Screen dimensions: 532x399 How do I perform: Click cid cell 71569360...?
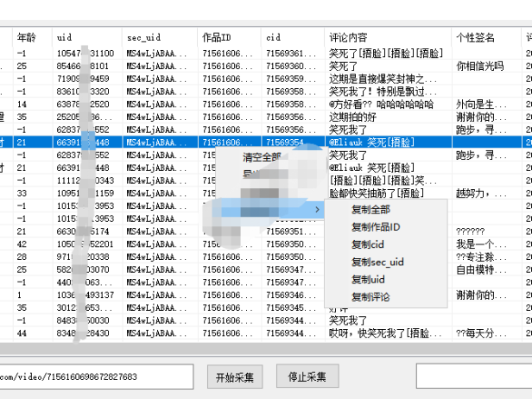(291, 66)
